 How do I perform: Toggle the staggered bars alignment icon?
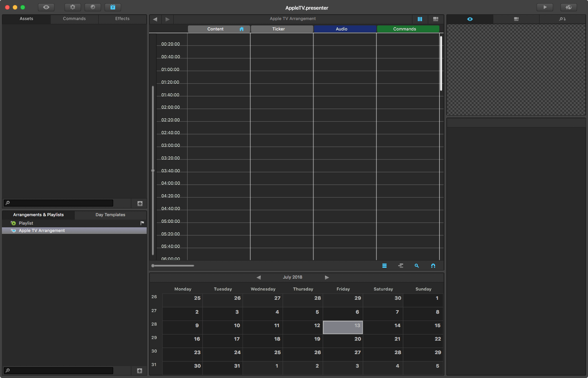pyautogui.click(x=400, y=265)
